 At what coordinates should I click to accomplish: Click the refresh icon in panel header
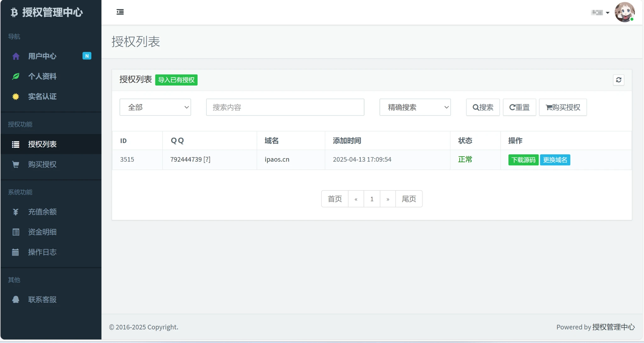pyautogui.click(x=618, y=80)
